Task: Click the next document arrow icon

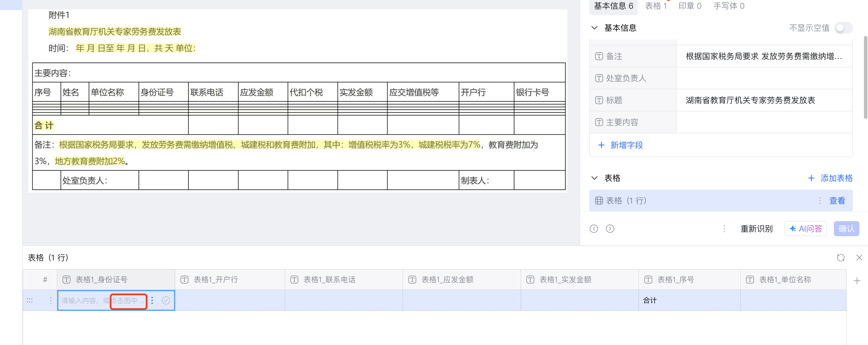Action: (610, 229)
